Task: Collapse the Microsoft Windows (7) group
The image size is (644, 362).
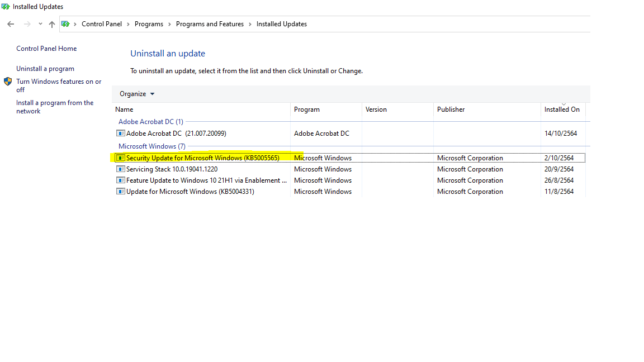Action: (152, 146)
